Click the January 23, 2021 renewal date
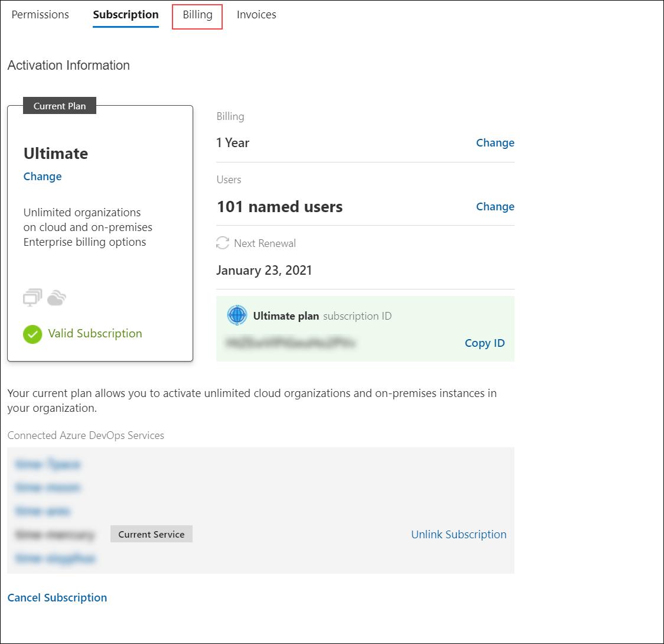The image size is (664, 644). (264, 270)
